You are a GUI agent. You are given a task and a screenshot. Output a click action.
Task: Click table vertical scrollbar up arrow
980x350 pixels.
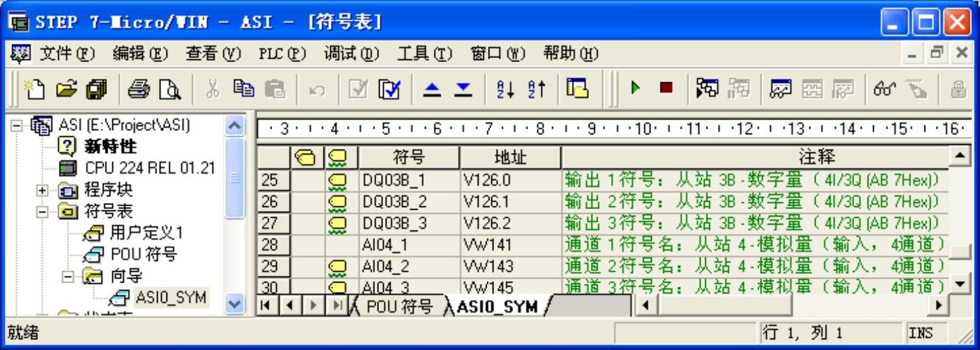(960, 158)
